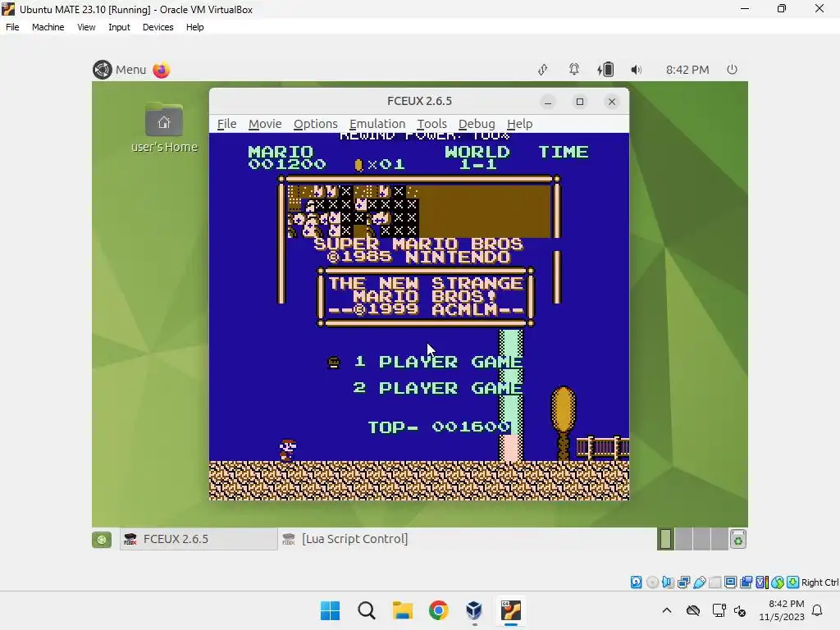Open the FCEUX Emulation menu
Screen dimensions: 840x630
point(377,124)
